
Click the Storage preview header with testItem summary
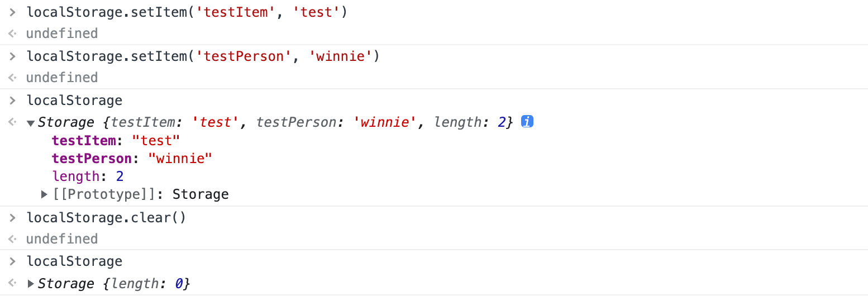coord(275,122)
